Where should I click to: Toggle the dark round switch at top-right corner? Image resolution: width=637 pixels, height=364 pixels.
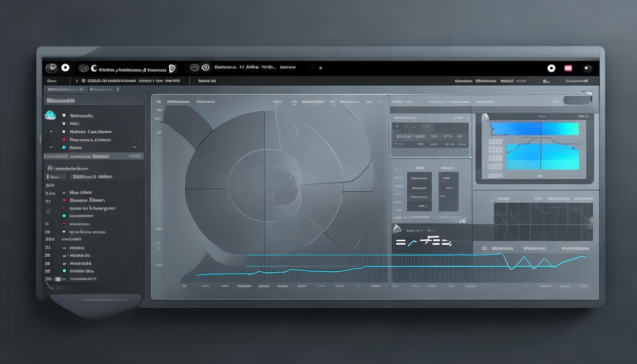[588, 68]
